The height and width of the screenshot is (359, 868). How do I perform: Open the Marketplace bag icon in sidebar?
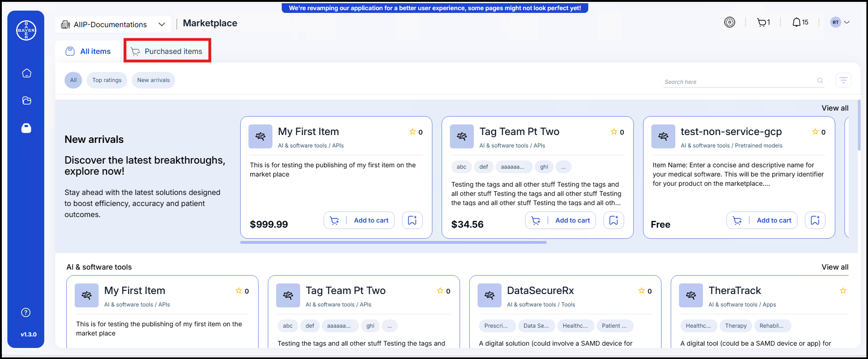point(26,128)
